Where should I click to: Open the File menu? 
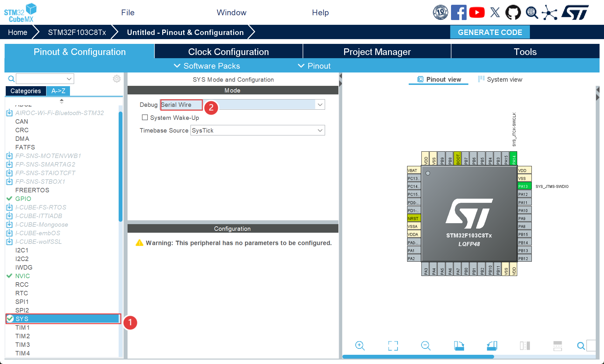[x=128, y=12]
